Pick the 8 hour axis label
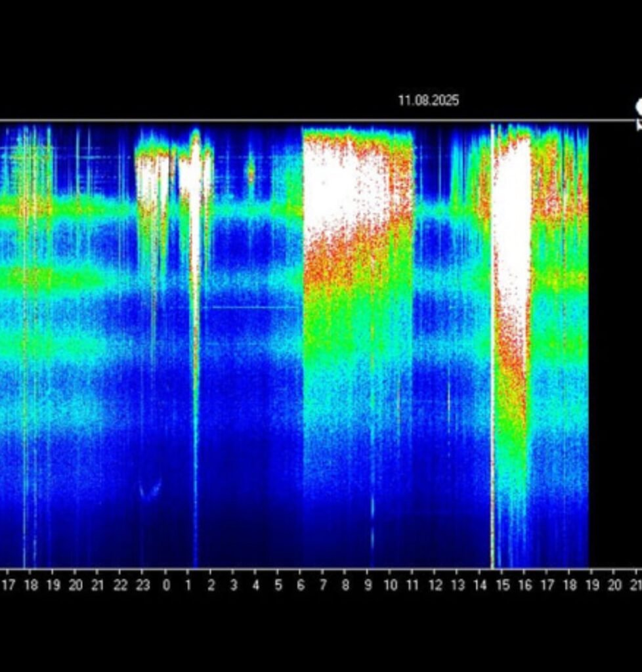 point(345,585)
